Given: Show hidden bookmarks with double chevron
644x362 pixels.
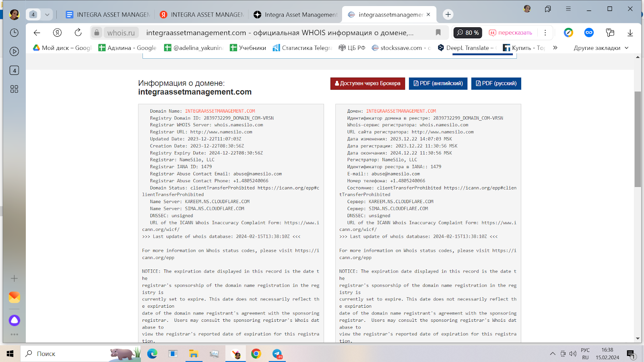Looking at the screenshot, I should tap(555, 47).
